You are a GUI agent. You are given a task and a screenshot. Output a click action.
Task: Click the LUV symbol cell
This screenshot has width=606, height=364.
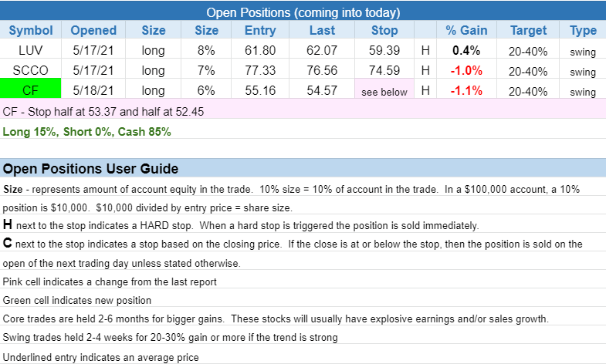pyautogui.click(x=31, y=51)
